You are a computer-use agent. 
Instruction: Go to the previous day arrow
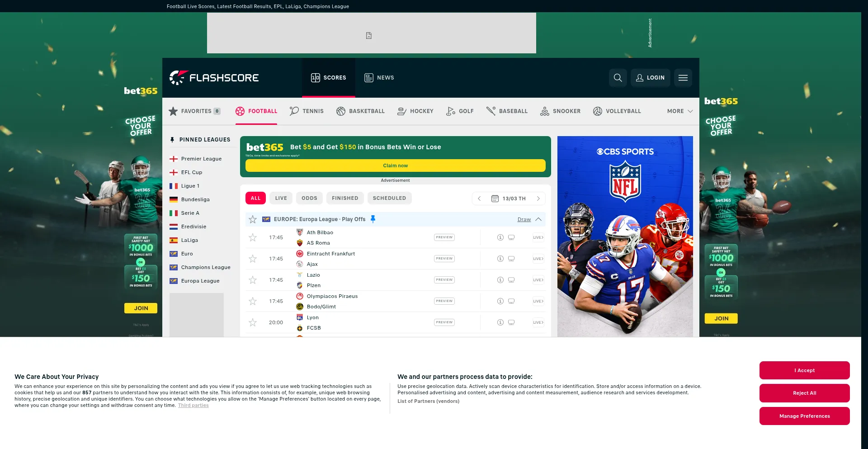(x=479, y=199)
